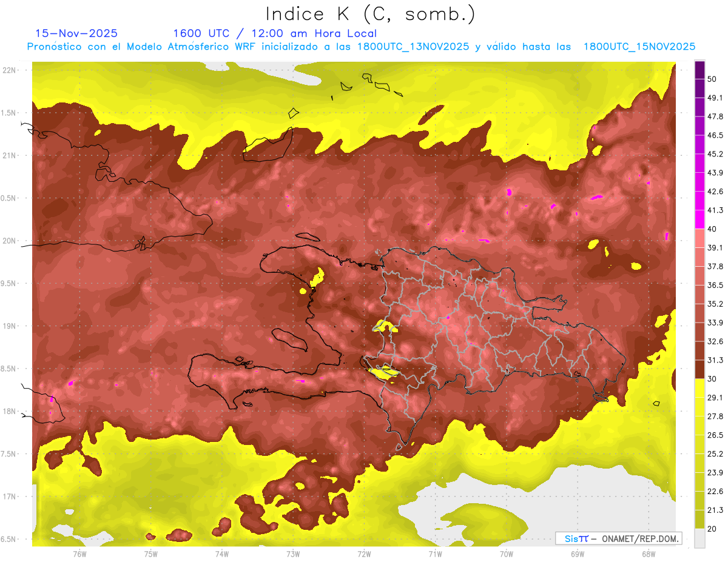The image size is (728, 562).
Task: Click the colorbar label "47.8"
Action: point(715,117)
